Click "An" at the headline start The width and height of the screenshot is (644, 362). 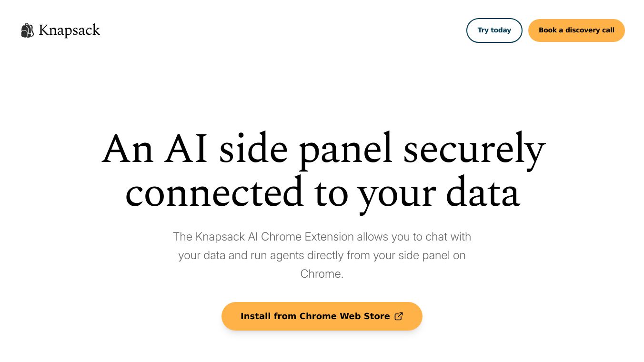pyautogui.click(x=127, y=149)
